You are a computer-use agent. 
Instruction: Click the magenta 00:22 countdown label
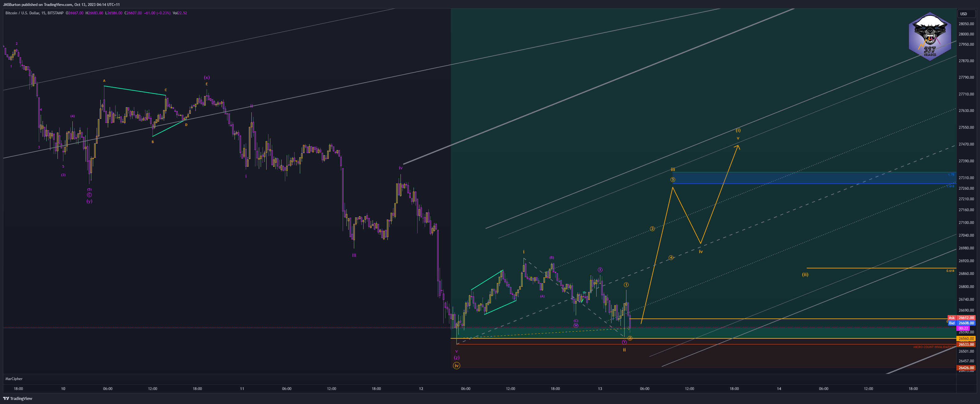(x=963, y=328)
